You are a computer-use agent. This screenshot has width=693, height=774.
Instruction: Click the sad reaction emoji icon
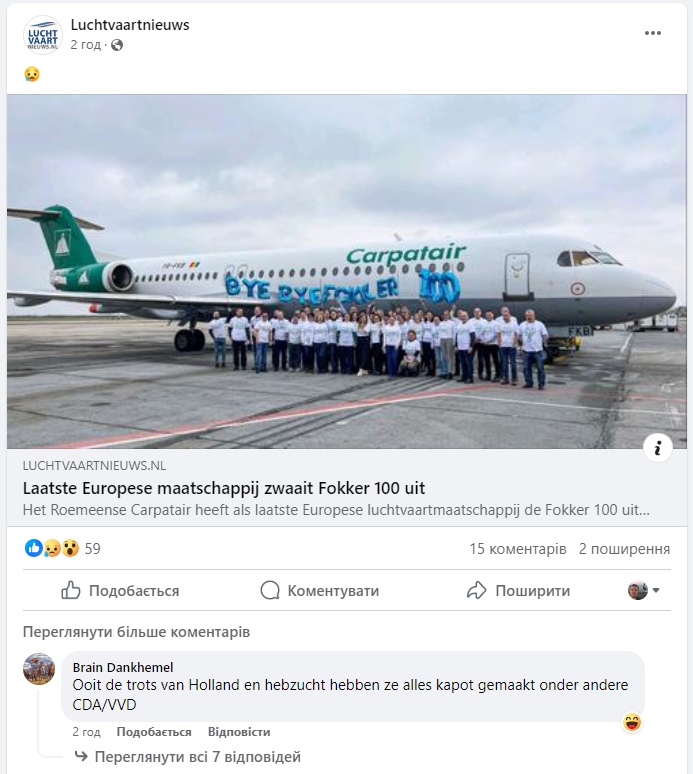52,548
